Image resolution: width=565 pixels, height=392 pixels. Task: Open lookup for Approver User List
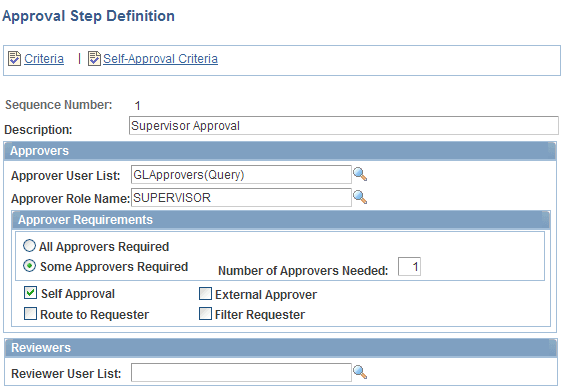pyautogui.click(x=360, y=174)
